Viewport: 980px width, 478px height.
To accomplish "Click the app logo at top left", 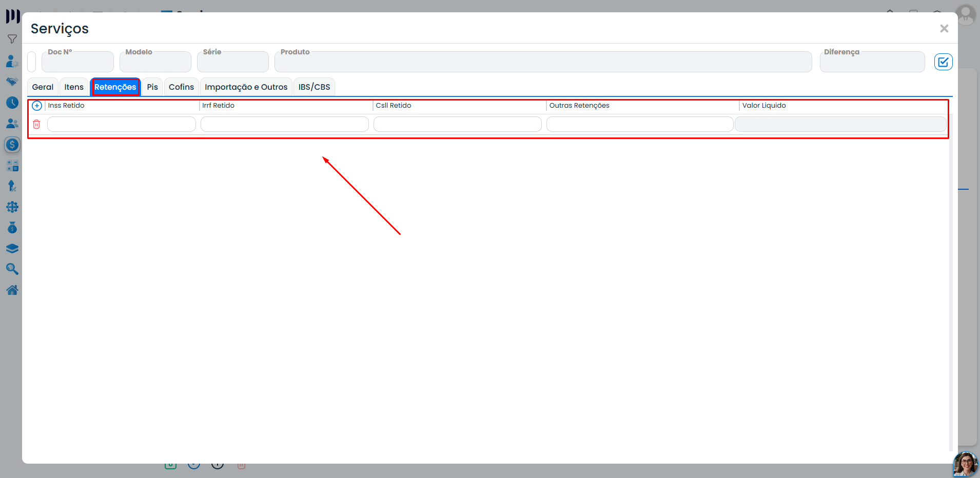I will coord(13,16).
